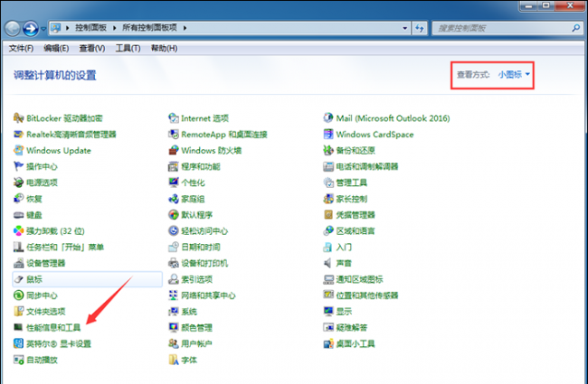Open the recent pages arrow beside Forward
Viewport: 588px width, 384px height.
point(43,29)
